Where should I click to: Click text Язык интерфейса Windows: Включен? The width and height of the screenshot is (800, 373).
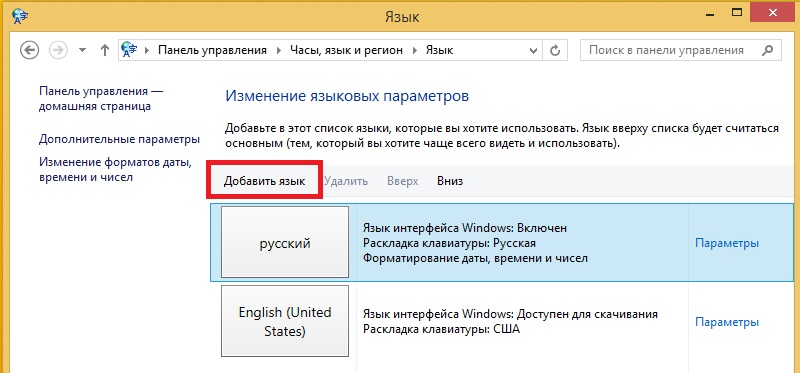pyautogui.click(x=465, y=228)
